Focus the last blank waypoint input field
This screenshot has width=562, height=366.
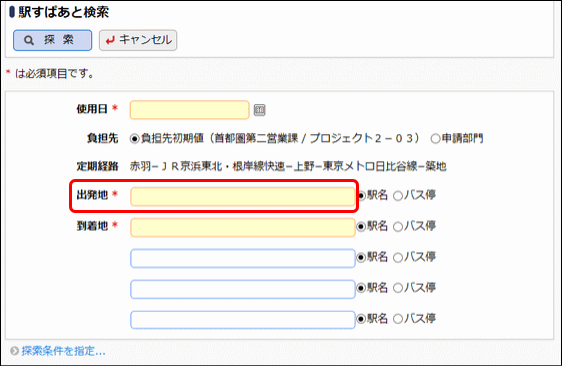(243, 320)
